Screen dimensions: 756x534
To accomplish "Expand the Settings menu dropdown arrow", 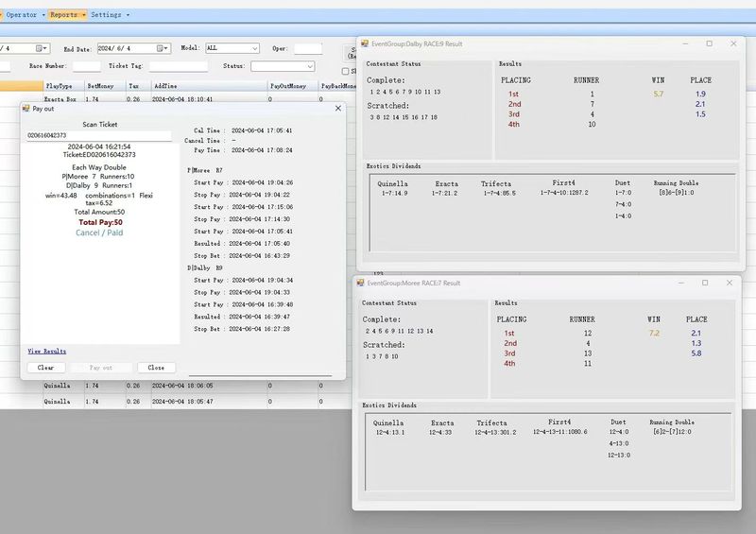I will (128, 15).
